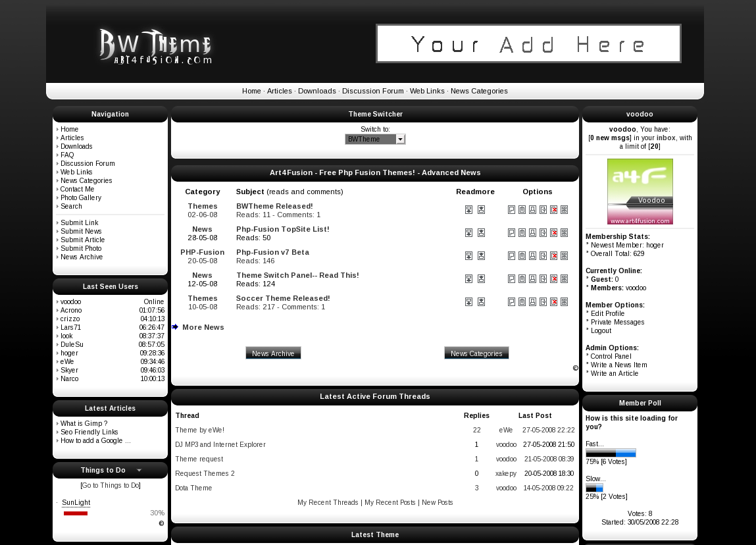Image resolution: width=756 pixels, height=545 pixels.
Task: Open Articles in top menu bar
Action: (x=279, y=91)
